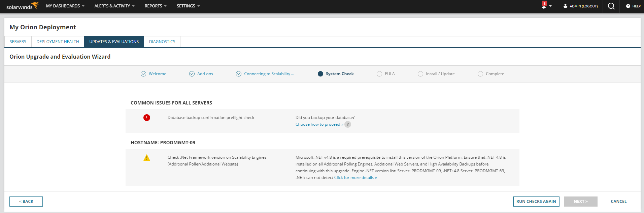Switch to the Diagnostics tab
This screenshot has height=213, width=644.
(162, 42)
